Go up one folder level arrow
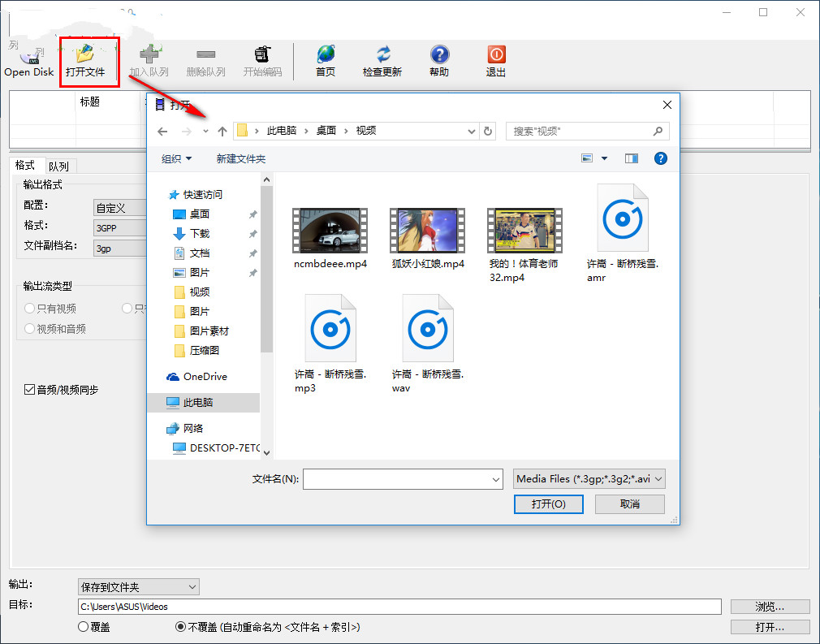The width and height of the screenshot is (820, 644). click(222, 132)
